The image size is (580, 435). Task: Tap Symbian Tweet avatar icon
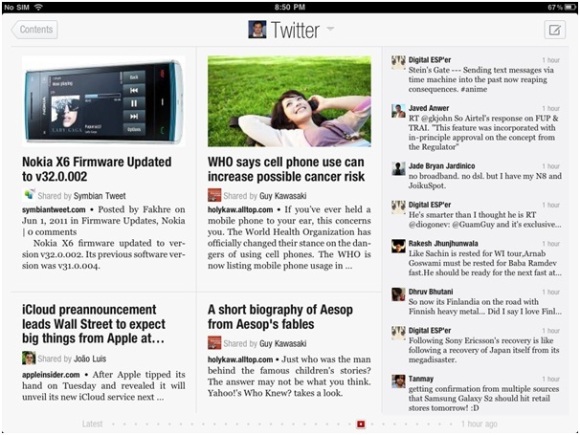coord(28,195)
